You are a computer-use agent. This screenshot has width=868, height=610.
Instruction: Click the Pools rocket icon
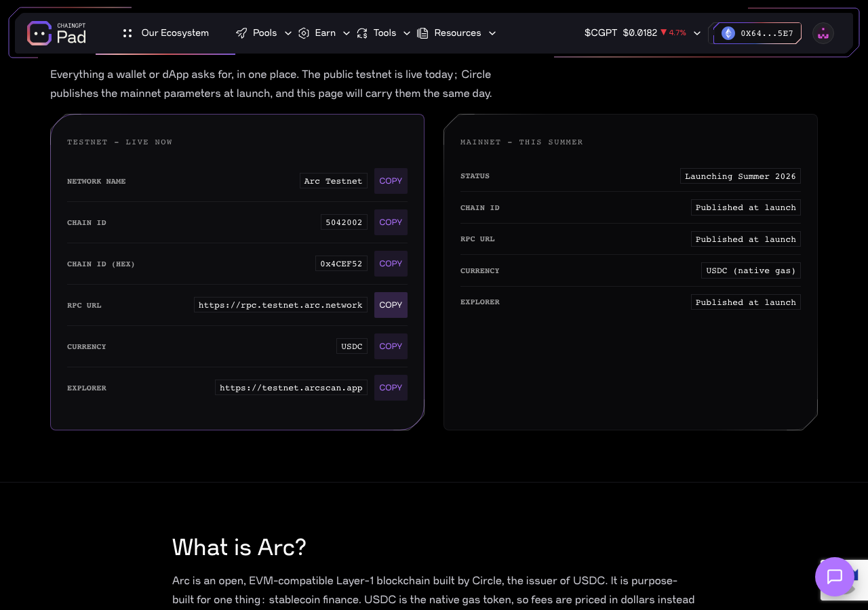click(241, 33)
